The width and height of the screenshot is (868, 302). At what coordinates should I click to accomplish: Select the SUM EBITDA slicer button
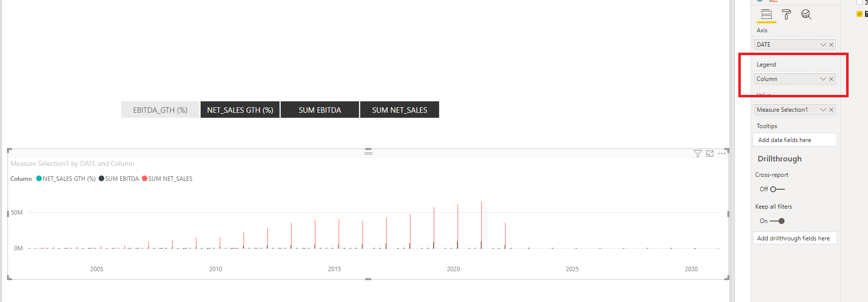(x=320, y=110)
